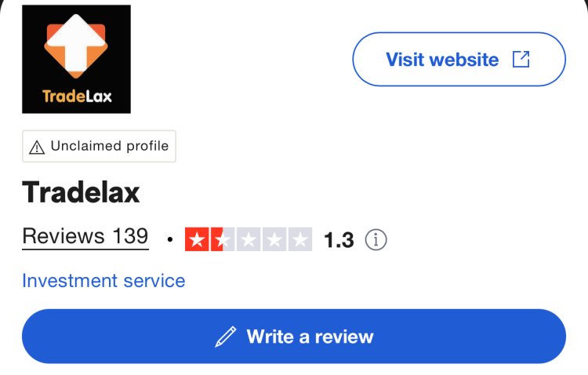
Task: Click the Unclaimed profile label text
Action: click(110, 146)
